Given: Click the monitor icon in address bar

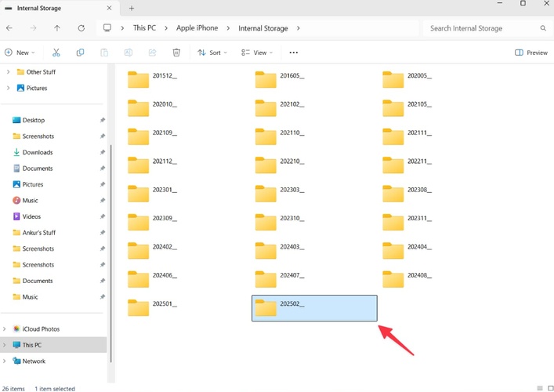Looking at the screenshot, I should coord(107,28).
